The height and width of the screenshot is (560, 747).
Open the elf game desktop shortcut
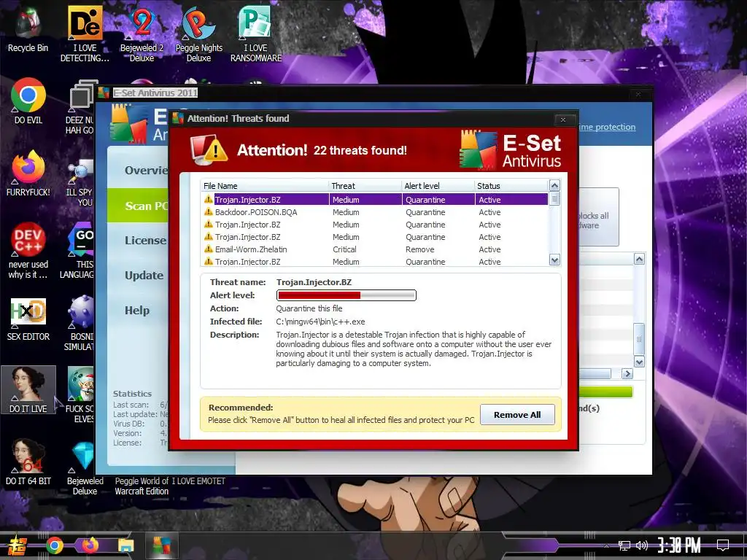coord(80,394)
